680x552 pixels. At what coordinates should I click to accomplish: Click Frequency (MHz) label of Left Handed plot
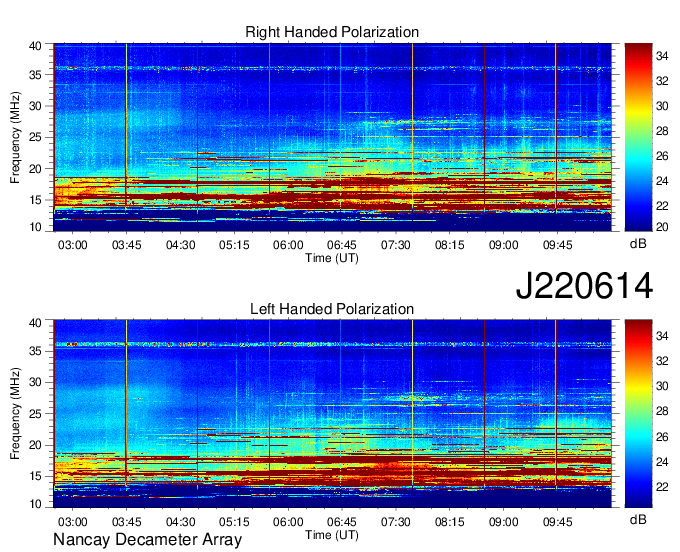15,414
